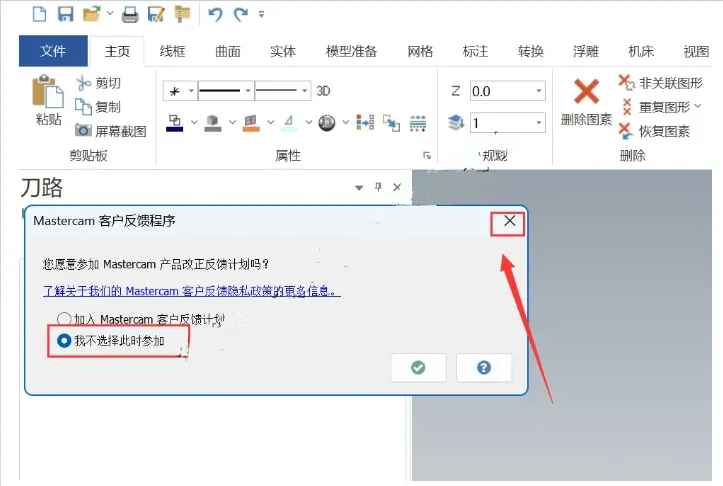Switch to the 实体 tab
Viewport: 723px width, 486px height.
click(x=283, y=51)
